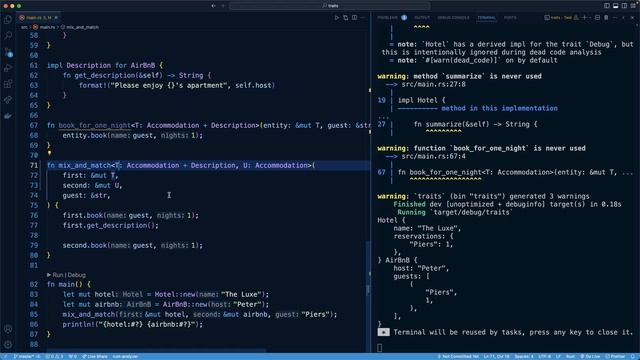Select the Terminal tab
This screenshot has height=360, width=640.
[487, 18]
